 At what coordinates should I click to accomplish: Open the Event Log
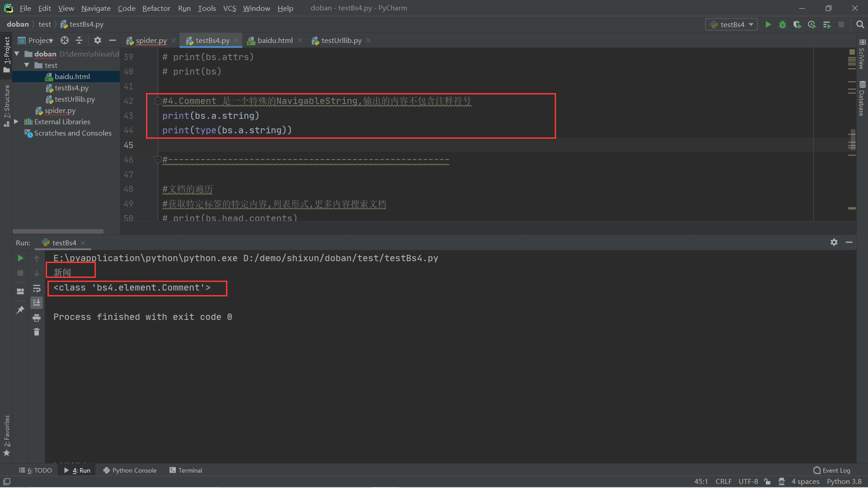click(x=832, y=470)
